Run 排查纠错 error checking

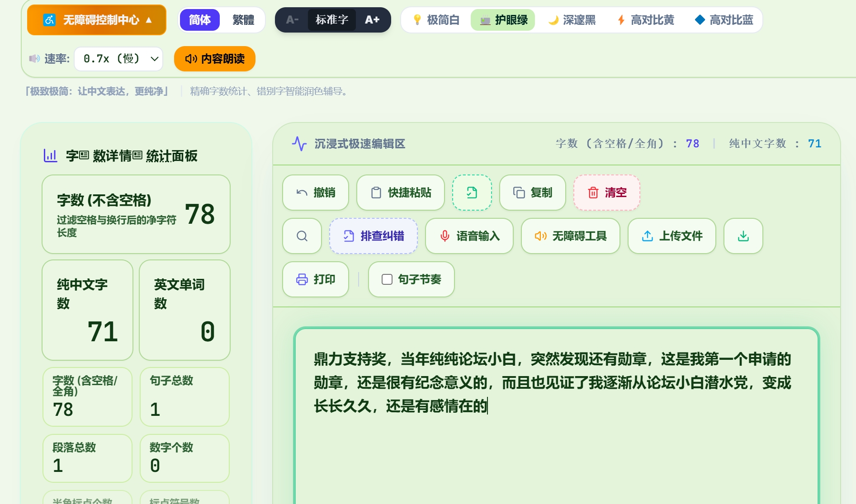tap(374, 236)
